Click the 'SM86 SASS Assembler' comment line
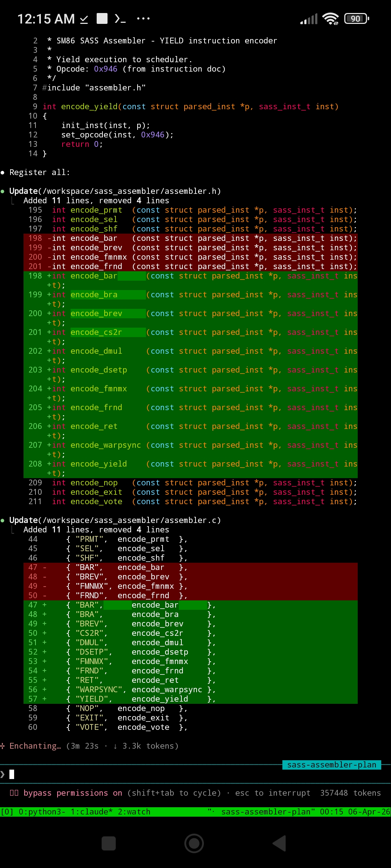 (x=162, y=41)
